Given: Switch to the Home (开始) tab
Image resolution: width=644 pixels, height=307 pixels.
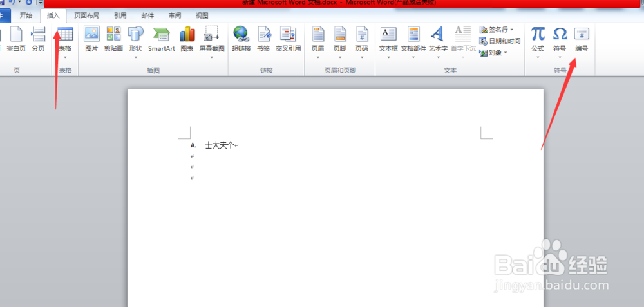Looking at the screenshot, I should coord(26,15).
